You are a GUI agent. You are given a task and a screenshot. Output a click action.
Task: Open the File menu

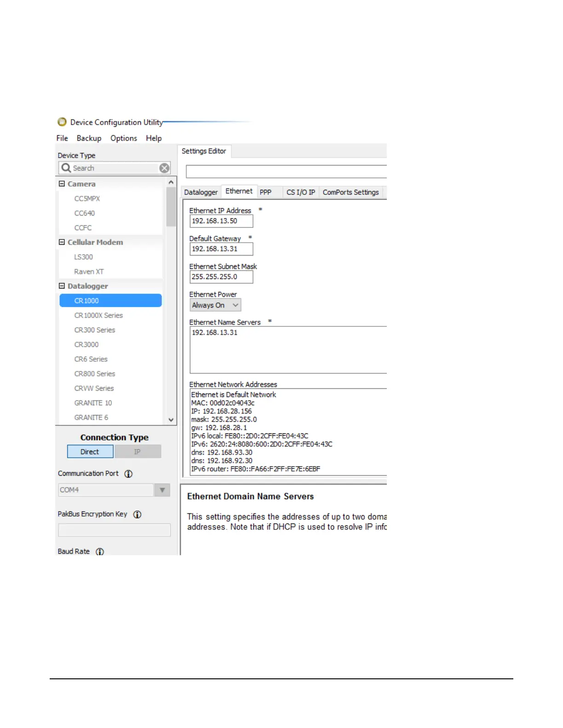coord(62,138)
